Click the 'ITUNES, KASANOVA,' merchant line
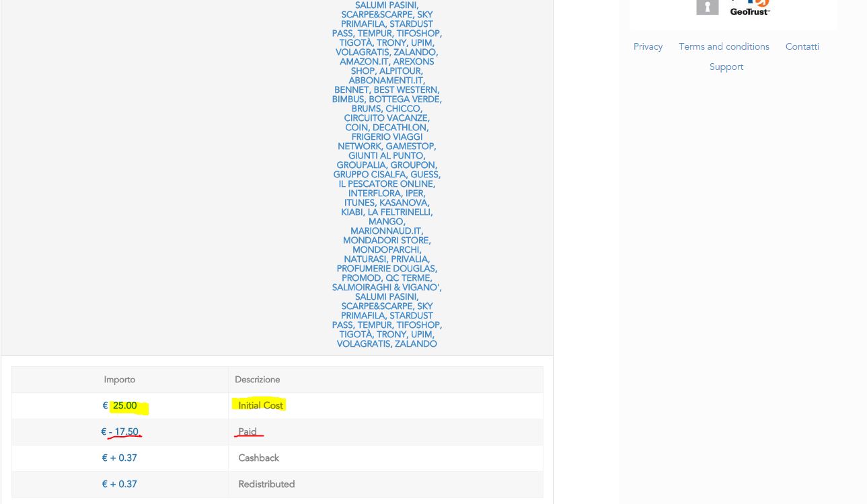Viewport: 867px width, 504px height. click(387, 203)
